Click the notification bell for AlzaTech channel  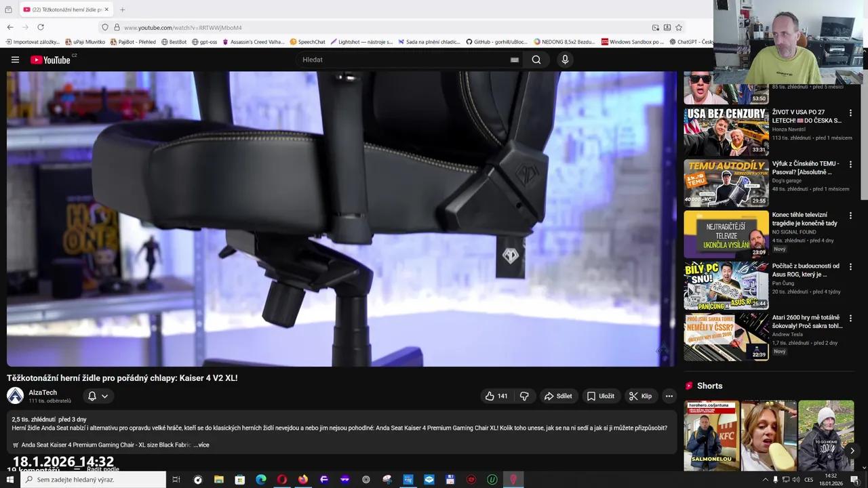92,396
